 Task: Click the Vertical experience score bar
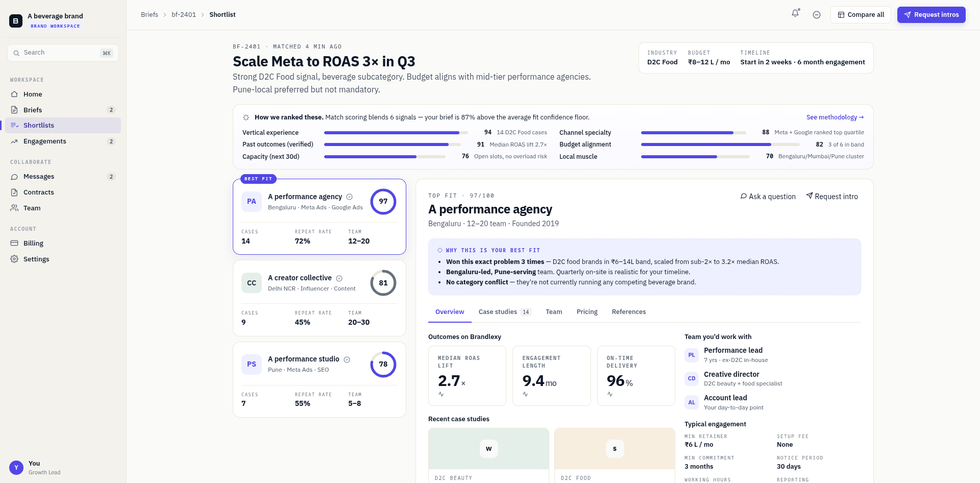point(396,133)
